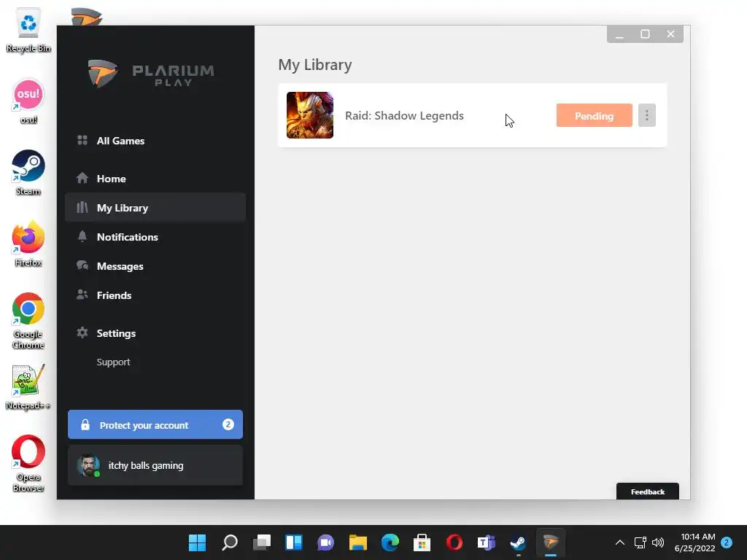This screenshot has width=747, height=560.
Task: Click the volume speaker tray icon
Action: 658,542
